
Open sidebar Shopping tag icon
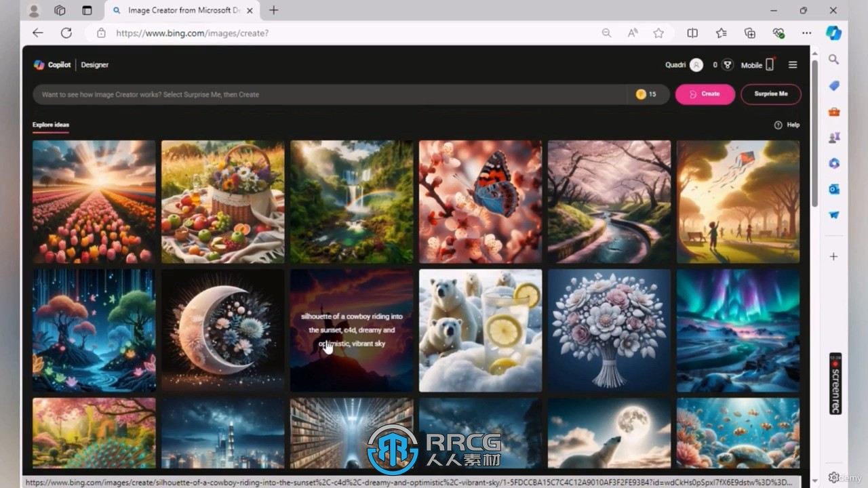click(833, 86)
